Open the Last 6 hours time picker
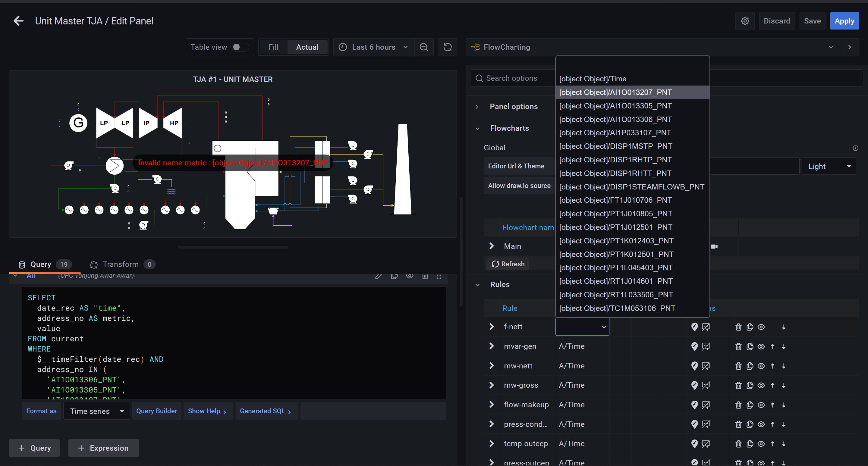The width and height of the screenshot is (868, 466). point(374,47)
